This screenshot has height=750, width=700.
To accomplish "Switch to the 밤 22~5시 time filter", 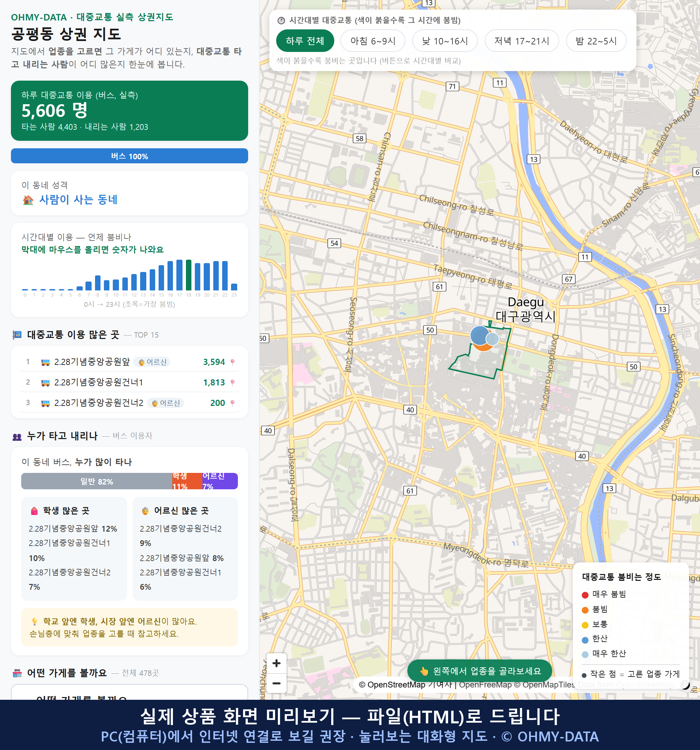I will 596,41.
